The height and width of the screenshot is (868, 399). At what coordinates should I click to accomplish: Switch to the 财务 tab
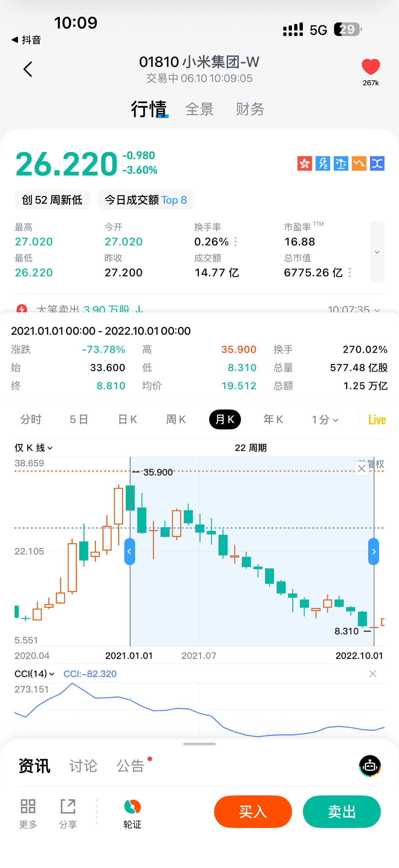(250, 109)
